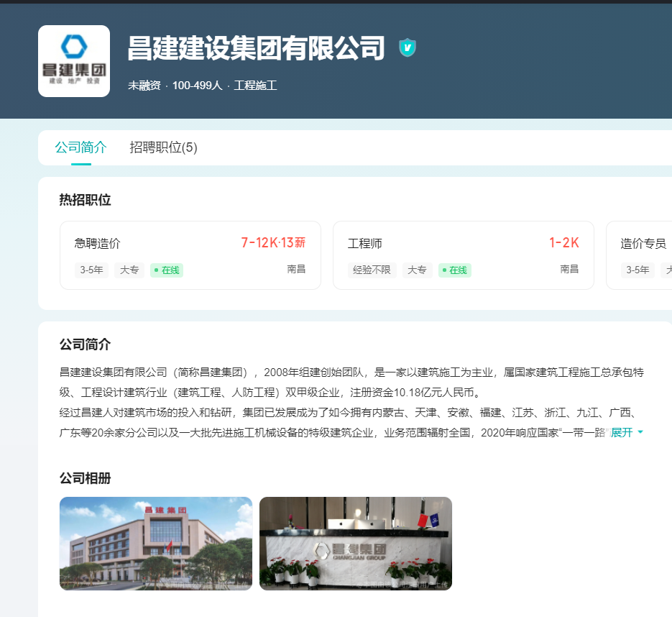Click the 3-5年 tag on 急聘造价 card
Screen dimensions: 672x617
click(91, 270)
